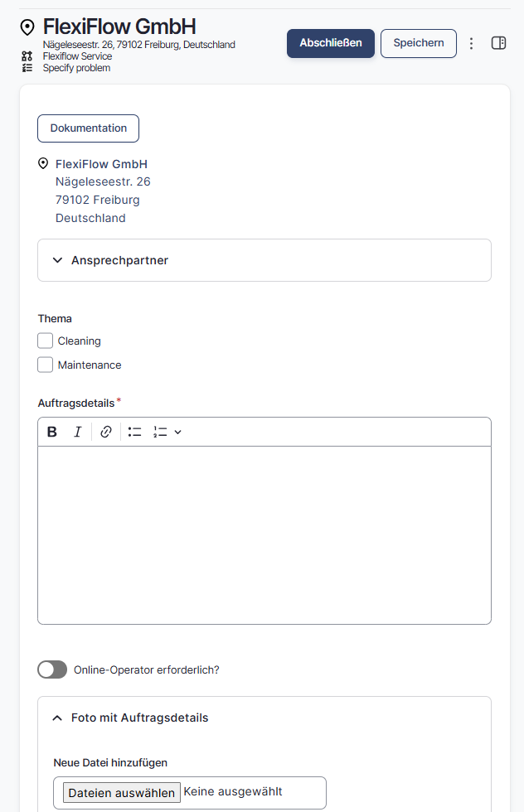Click the Flexiflow Service workflow entry
Screen dimensions: 524x812
[77, 56]
